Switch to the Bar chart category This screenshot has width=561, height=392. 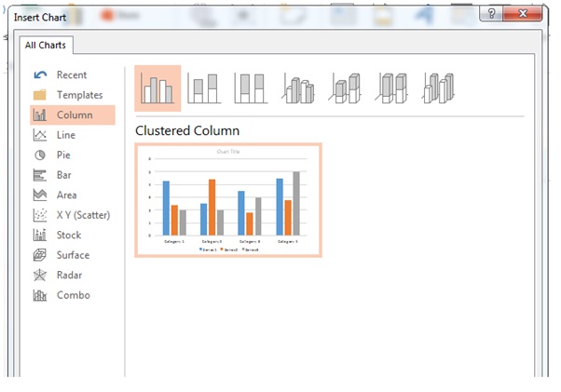tap(63, 175)
